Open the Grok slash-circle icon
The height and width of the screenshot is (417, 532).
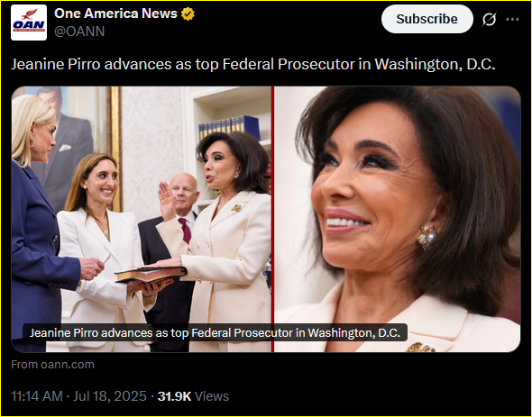click(x=490, y=19)
